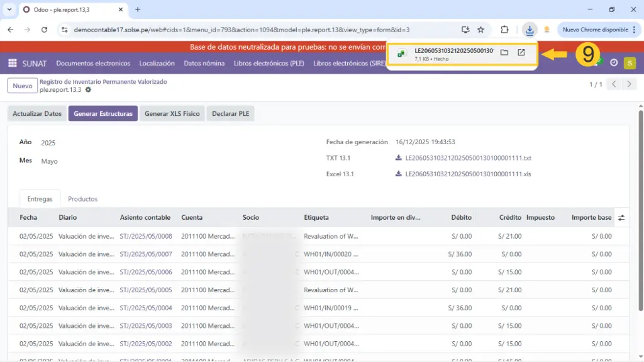This screenshot has width=644, height=362.
Task: Show downloaded file in folder
Action: click(x=504, y=53)
